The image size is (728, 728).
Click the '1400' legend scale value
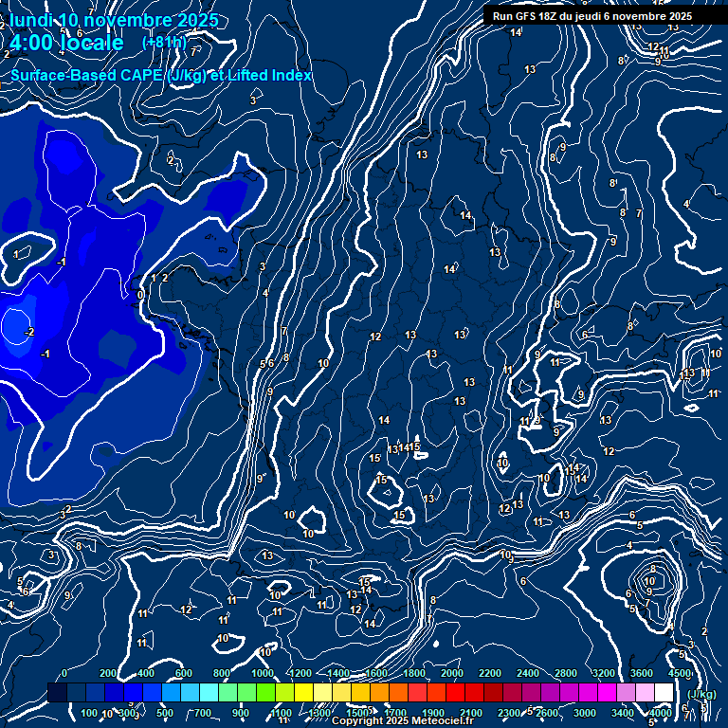(x=338, y=673)
